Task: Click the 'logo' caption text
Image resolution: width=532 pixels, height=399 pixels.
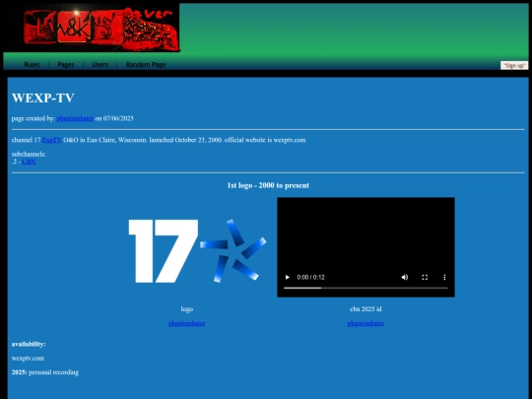Action: coord(187,309)
